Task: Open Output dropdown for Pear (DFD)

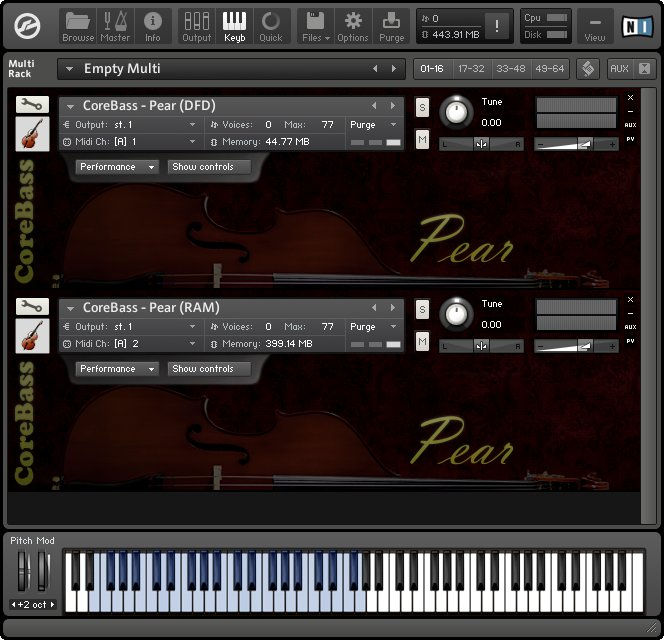Action: [192, 125]
